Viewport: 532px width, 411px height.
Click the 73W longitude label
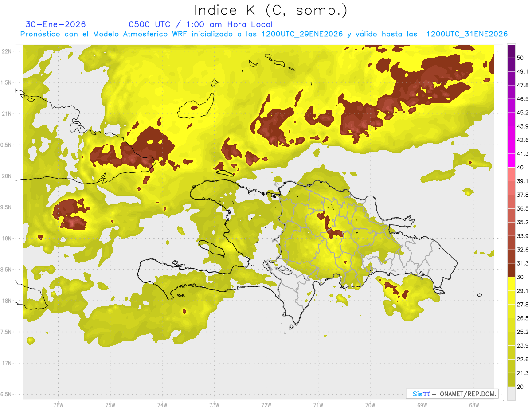[214, 405]
